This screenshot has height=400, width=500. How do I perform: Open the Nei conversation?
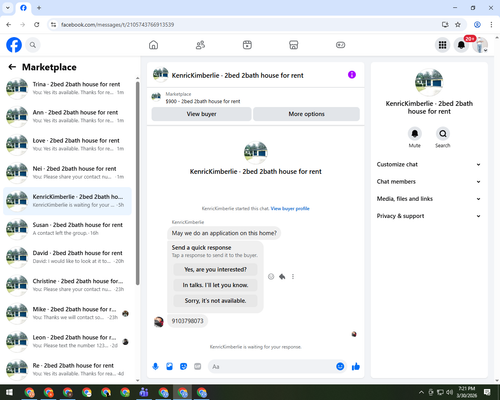(67, 173)
